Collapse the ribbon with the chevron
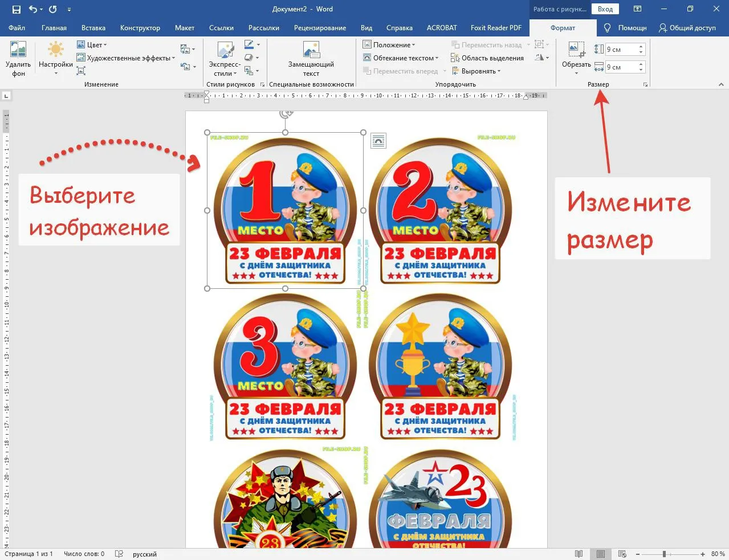 pos(721,84)
